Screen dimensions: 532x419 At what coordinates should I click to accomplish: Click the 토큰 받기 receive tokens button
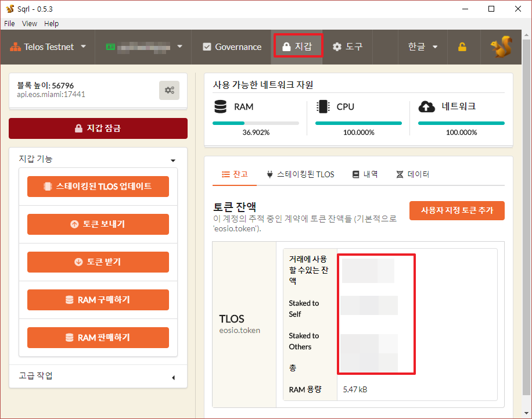98,262
